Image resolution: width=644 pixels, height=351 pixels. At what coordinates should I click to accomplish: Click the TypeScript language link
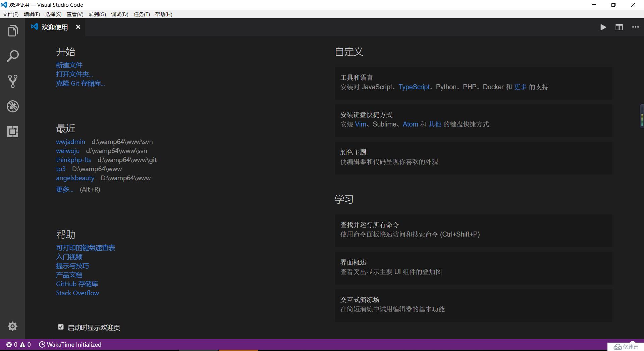pos(414,87)
